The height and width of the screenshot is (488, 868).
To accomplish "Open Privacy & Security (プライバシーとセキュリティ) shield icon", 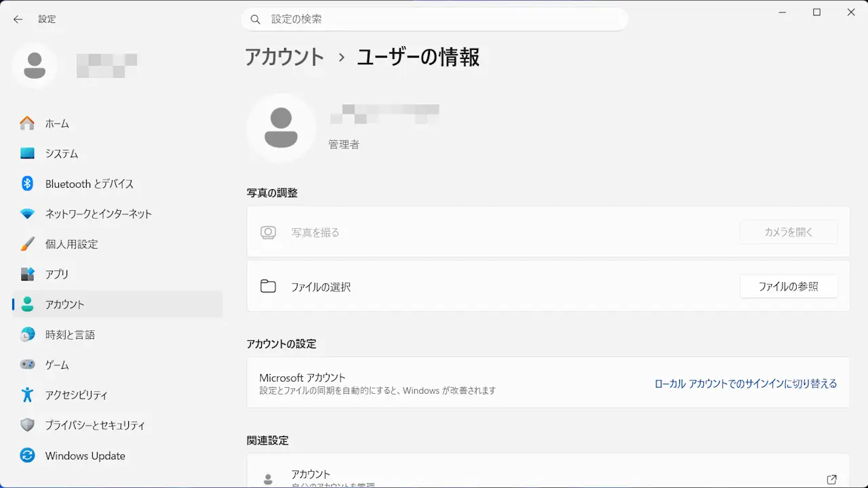I will click(27, 425).
